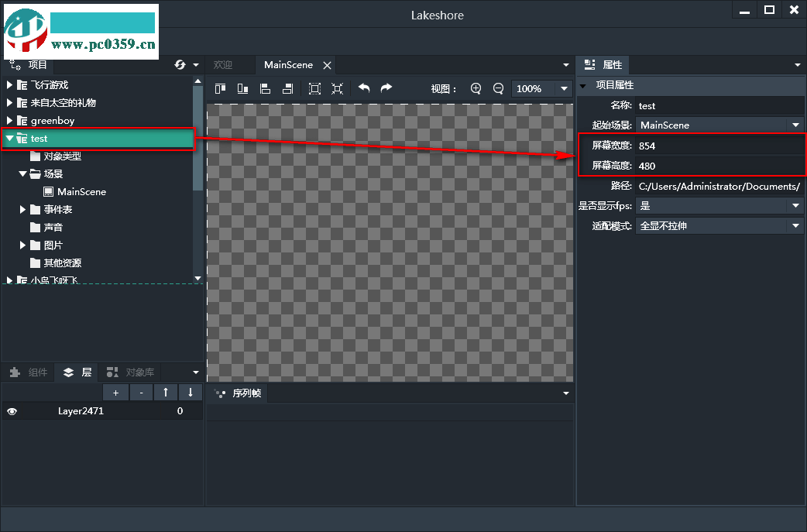Select the Zoom In magnifier icon
Screen dimensions: 807x532
[476, 88]
